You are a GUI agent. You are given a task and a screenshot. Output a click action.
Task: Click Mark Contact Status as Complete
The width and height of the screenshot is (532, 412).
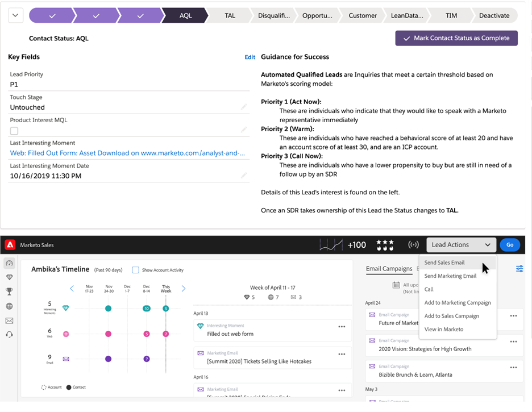click(456, 38)
